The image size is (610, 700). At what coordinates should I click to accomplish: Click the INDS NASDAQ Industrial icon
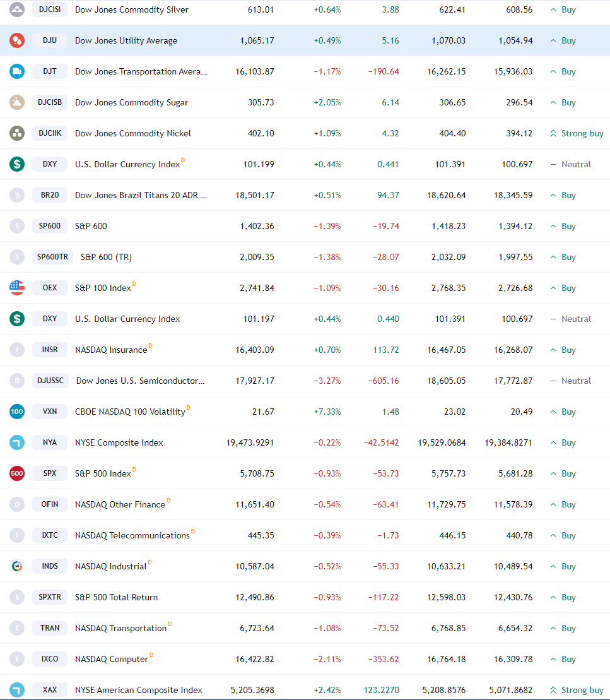(17, 566)
